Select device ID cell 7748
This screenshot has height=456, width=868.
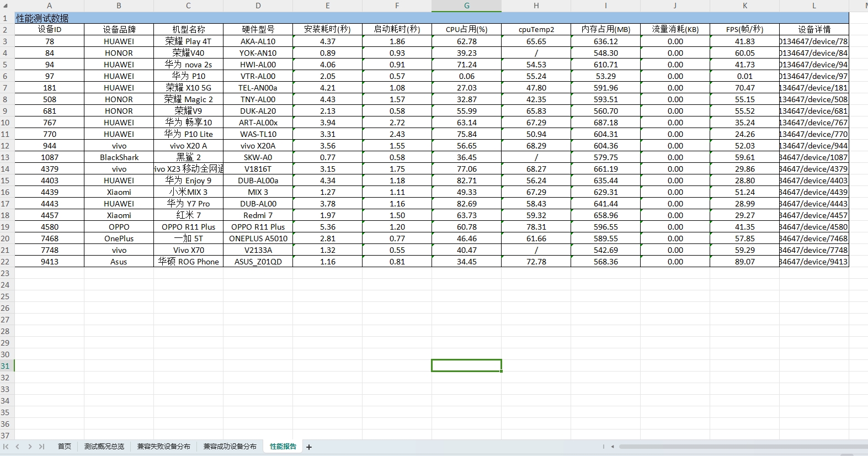click(49, 250)
